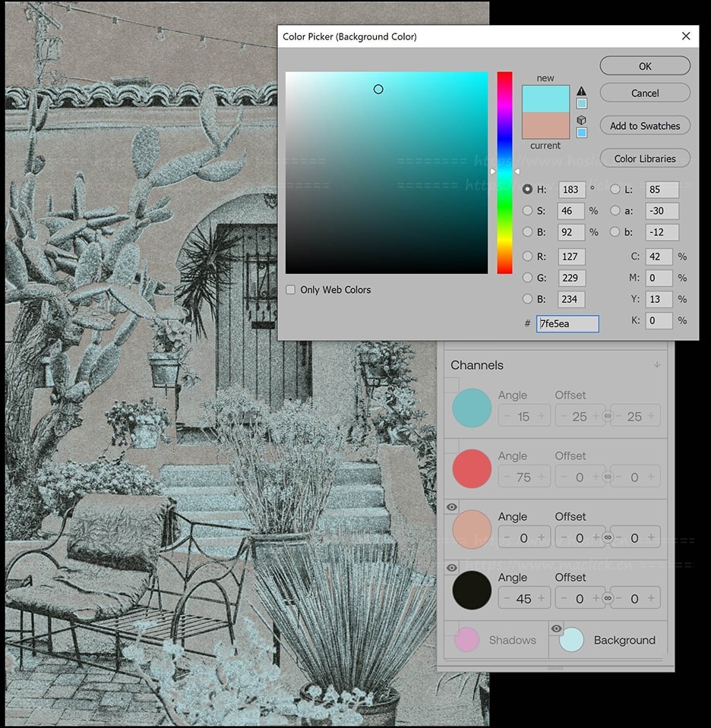Toggle the offset link icon for cyan channel

click(x=608, y=416)
